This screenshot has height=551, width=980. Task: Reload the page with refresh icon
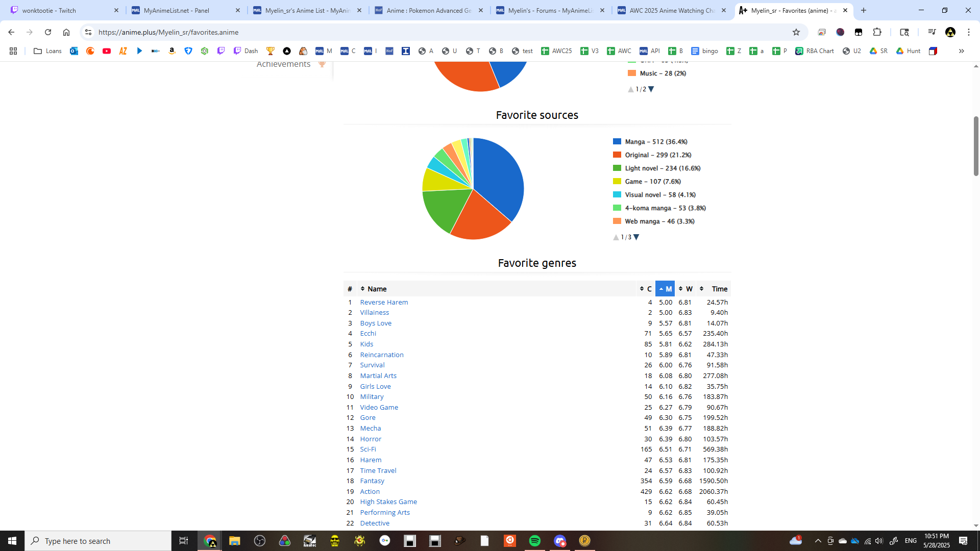click(x=48, y=32)
